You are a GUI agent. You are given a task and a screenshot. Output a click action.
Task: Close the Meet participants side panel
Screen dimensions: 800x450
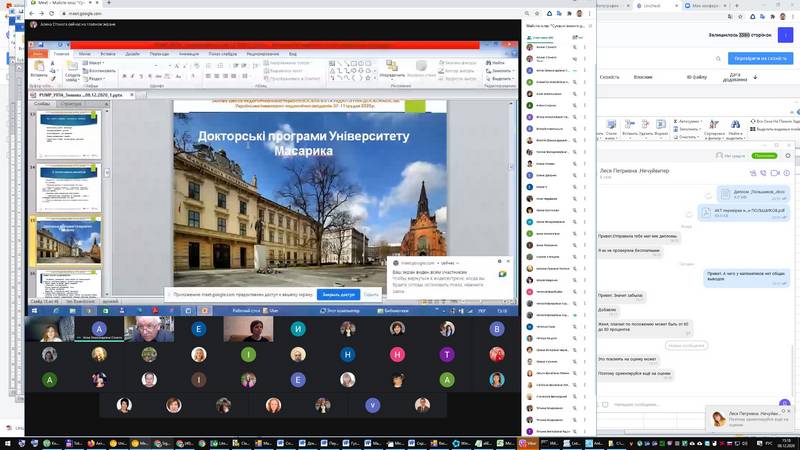pos(590,26)
